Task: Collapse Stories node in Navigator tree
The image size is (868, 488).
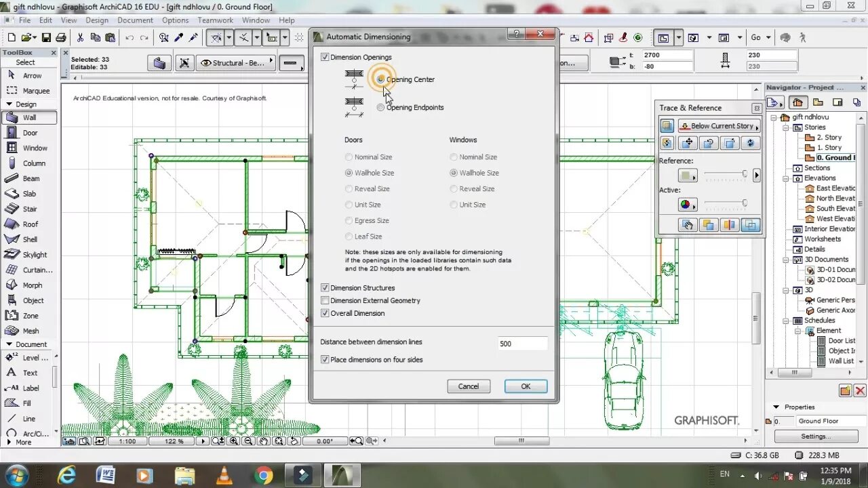Action: point(787,127)
